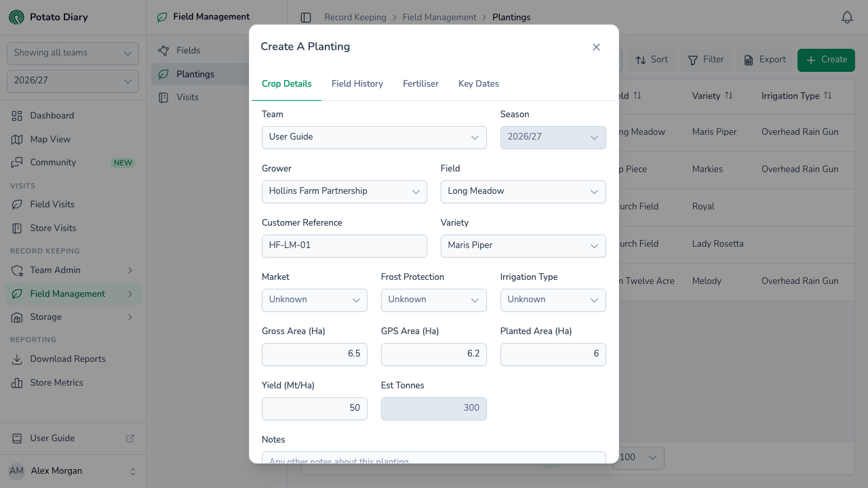Switch to Crop Details tab
This screenshot has height=488, width=868.
(x=287, y=84)
